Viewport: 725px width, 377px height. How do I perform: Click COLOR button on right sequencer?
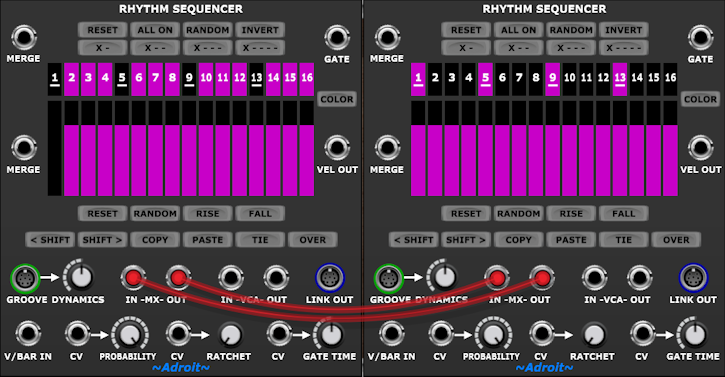click(x=700, y=99)
